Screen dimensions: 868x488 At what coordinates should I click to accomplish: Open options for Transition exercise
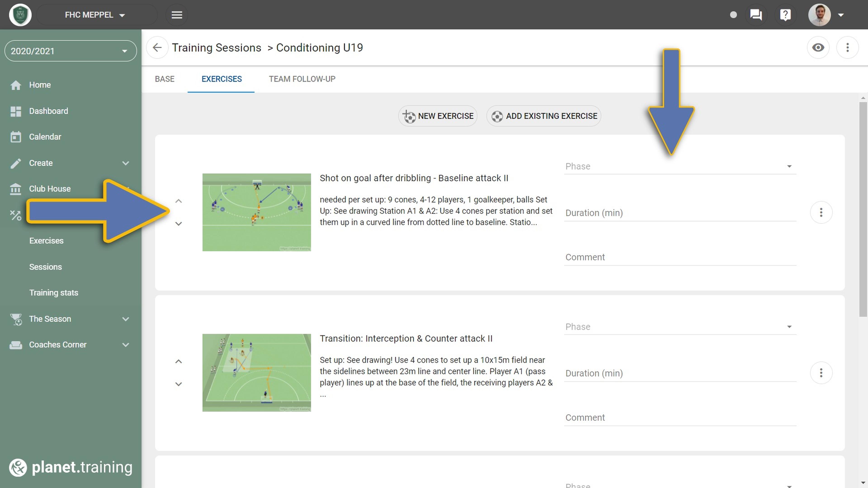coord(821,373)
